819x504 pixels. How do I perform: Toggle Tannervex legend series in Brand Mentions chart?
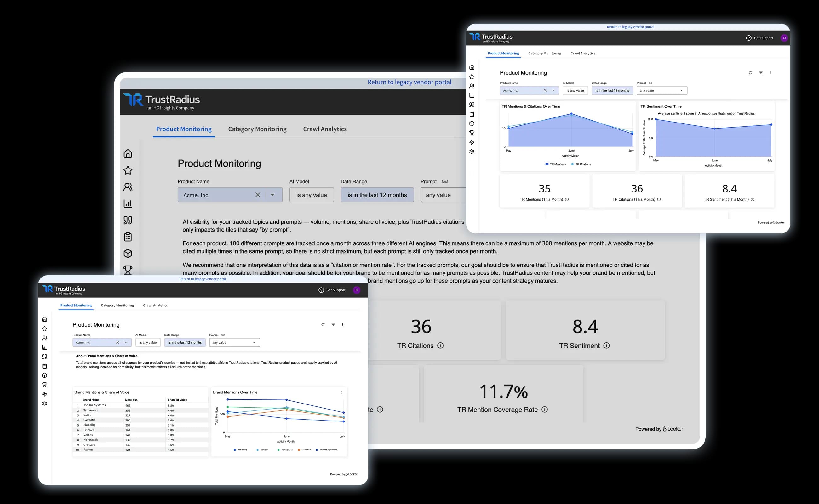tap(285, 450)
